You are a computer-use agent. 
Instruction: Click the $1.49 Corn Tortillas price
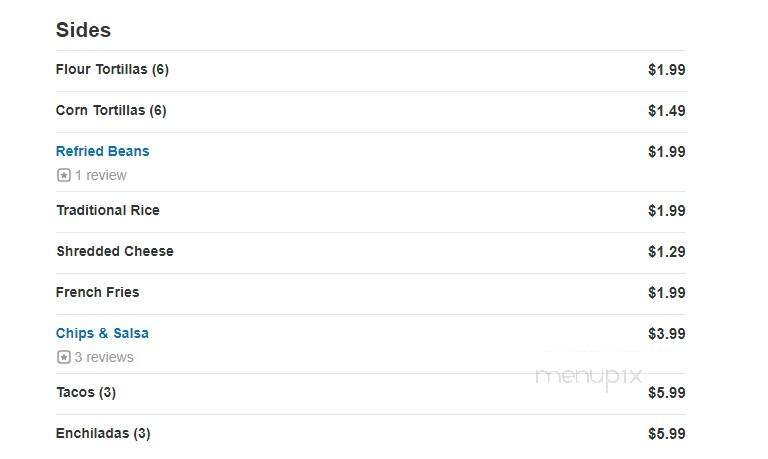[666, 110]
